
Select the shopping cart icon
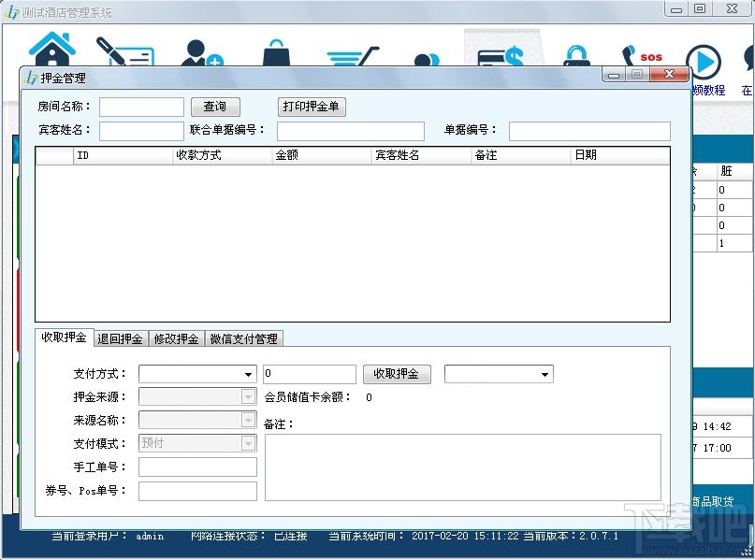pyautogui.click(x=353, y=56)
